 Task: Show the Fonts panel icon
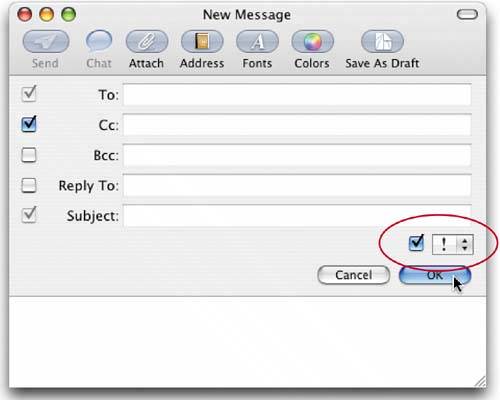coord(257,42)
